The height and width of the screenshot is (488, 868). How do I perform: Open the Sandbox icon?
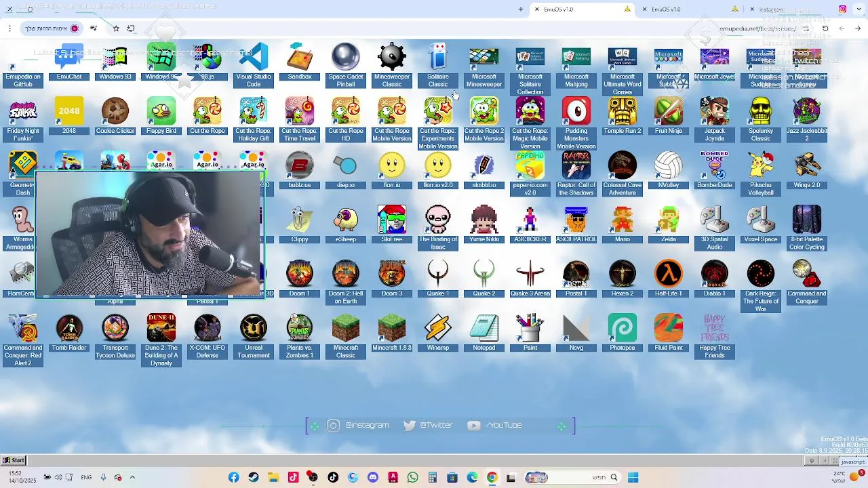[x=300, y=62]
